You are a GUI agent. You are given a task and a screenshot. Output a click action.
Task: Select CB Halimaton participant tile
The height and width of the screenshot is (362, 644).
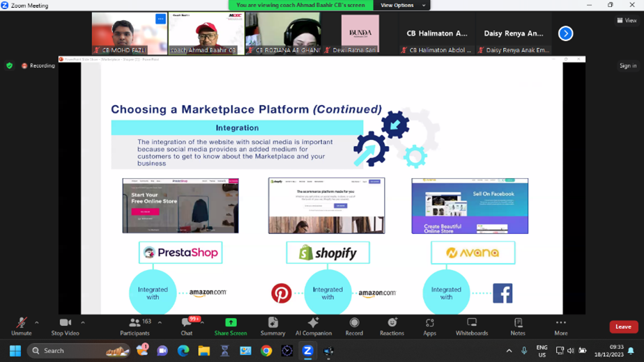coord(436,33)
